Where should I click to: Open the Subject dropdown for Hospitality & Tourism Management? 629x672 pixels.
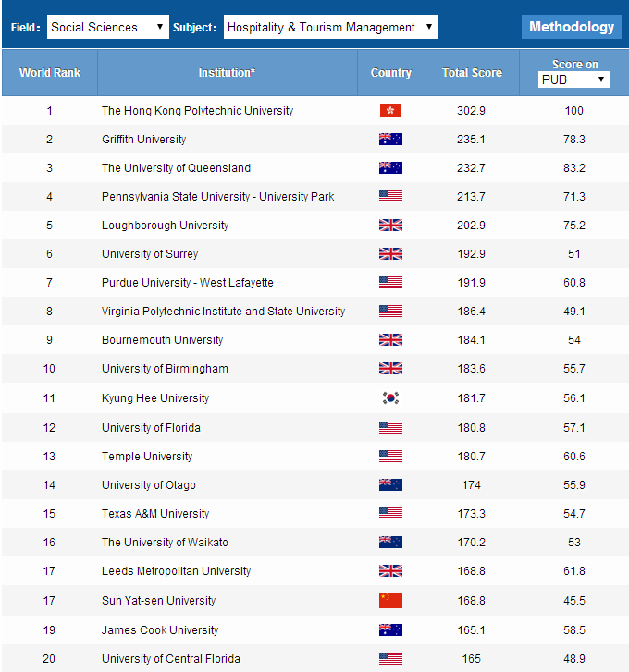pos(330,27)
